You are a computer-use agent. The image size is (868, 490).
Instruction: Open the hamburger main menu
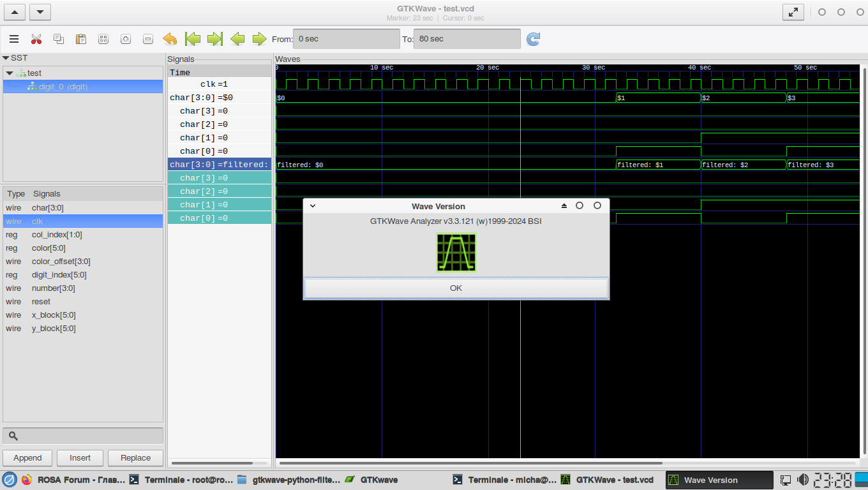(14, 39)
